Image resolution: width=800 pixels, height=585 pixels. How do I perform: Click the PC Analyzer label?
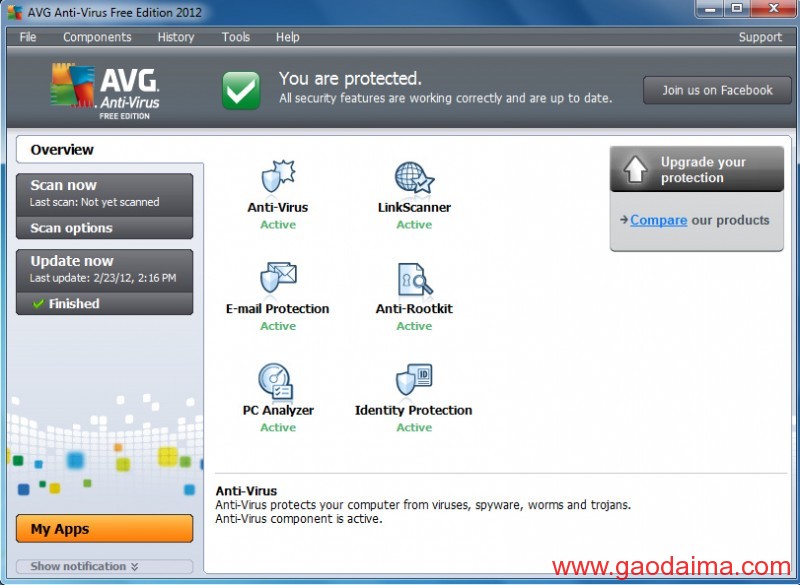tap(278, 410)
